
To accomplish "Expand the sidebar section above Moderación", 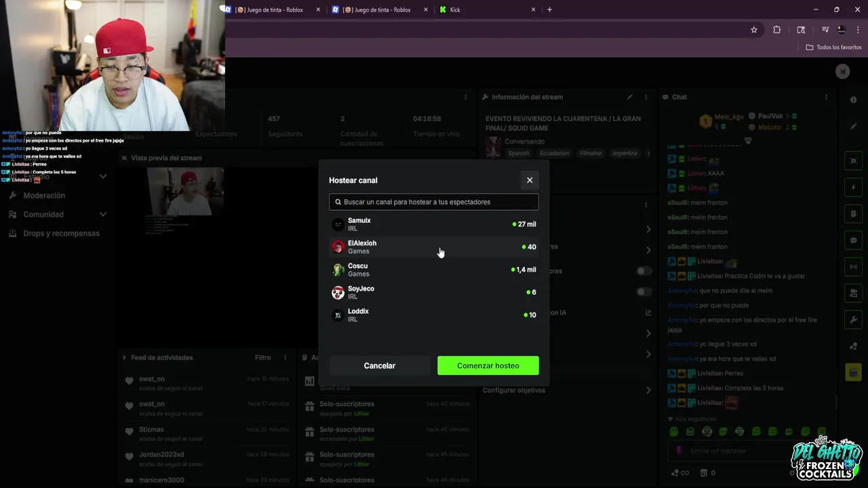I will tap(102, 176).
